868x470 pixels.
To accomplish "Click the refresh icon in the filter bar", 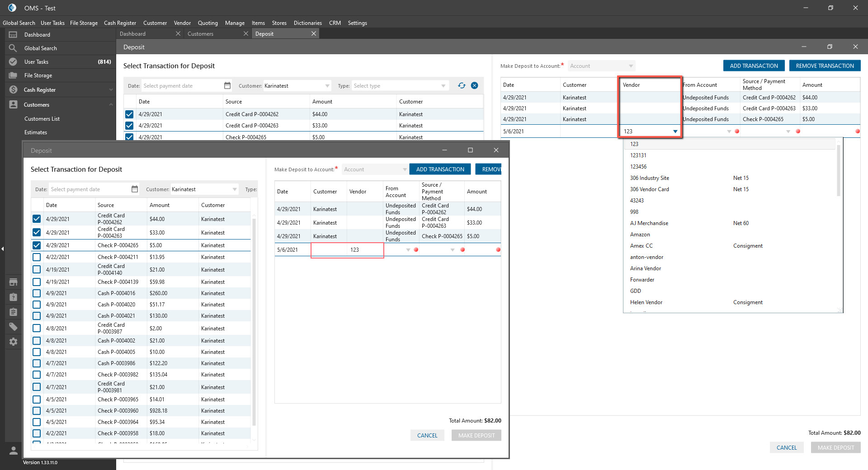I will 462,85.
